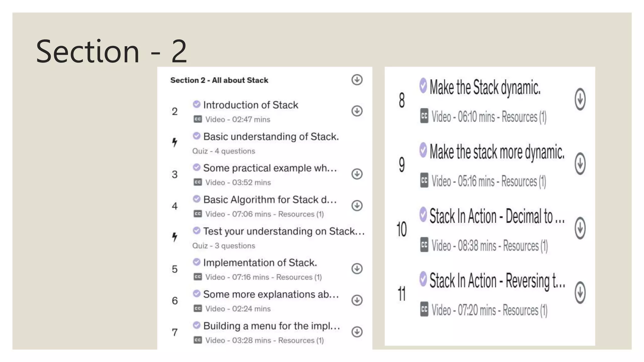Toggle completion check for Implementation of Stack
Viewport: 644px width, 362px height.
(x=197, y=262)
